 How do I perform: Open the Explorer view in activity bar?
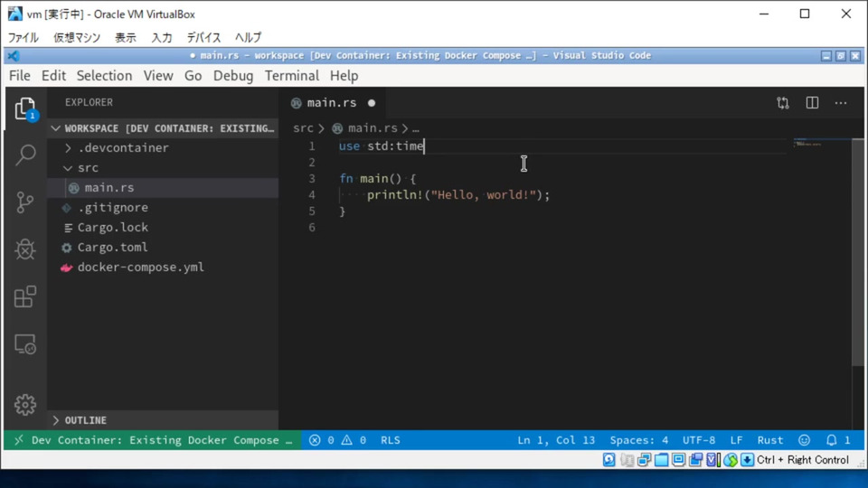coord(25,108)
